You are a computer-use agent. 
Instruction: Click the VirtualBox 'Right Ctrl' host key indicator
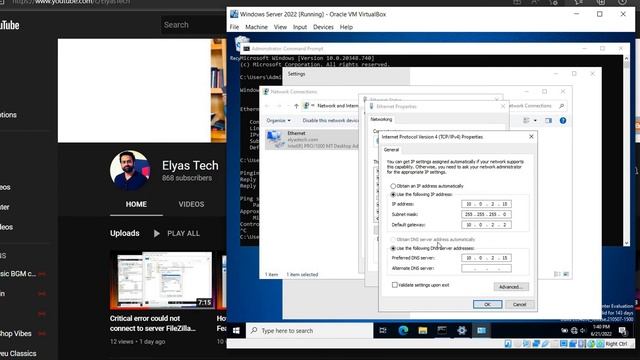[x=616, y=344]
